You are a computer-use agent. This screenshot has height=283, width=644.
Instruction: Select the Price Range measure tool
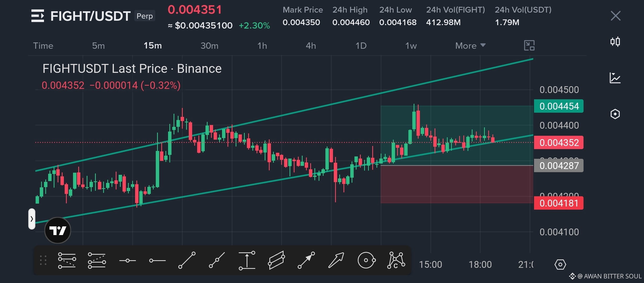[247, 260]
